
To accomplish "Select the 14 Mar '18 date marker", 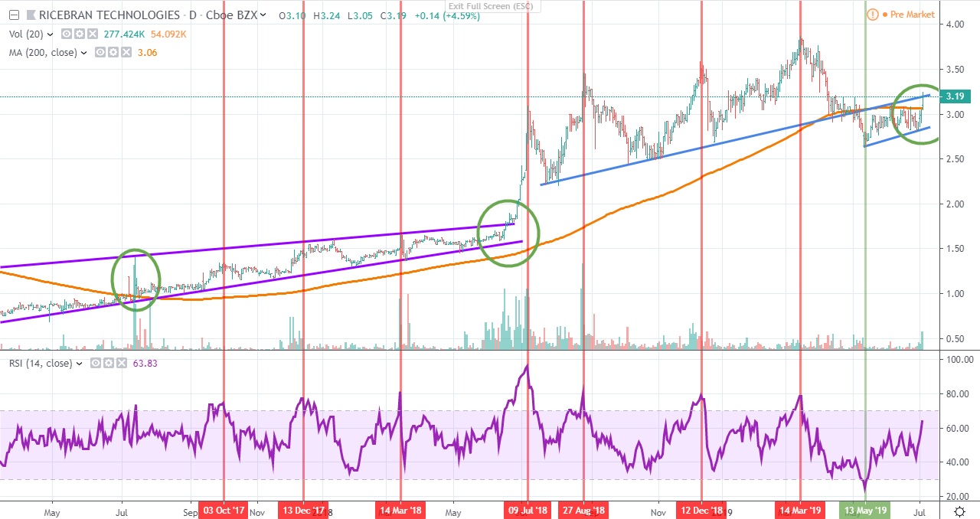I will point(400,510).
